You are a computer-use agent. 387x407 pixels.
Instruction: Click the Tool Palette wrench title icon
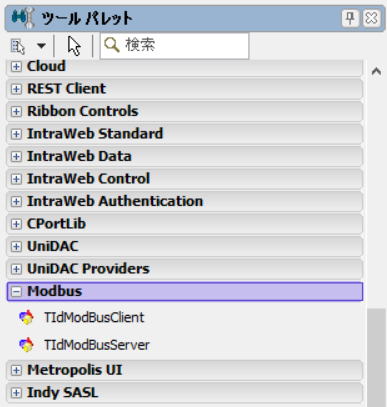(x=23, y=18)
